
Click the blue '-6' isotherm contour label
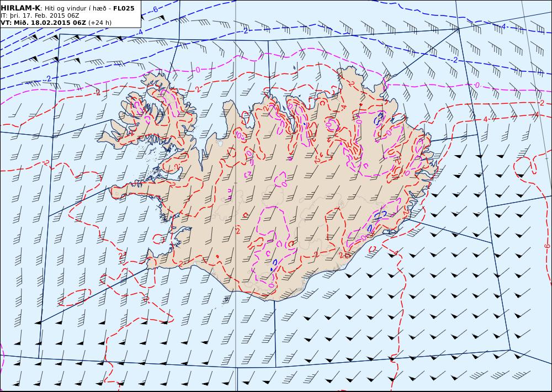[x=155, y=10]
